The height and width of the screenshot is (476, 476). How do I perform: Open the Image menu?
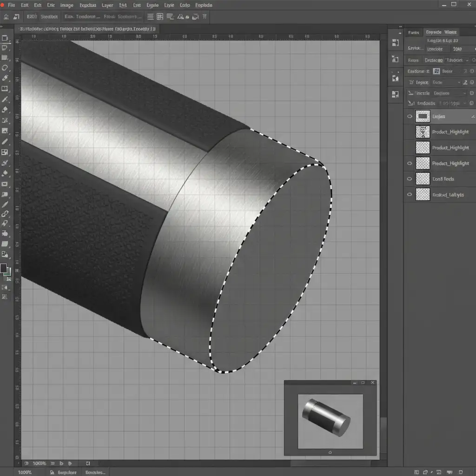(66, 5)
